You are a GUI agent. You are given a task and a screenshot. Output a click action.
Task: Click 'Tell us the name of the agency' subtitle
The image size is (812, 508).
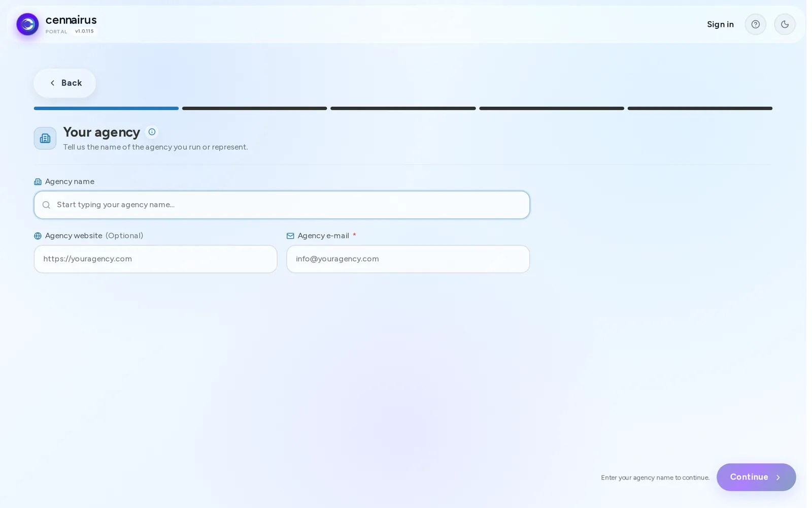point(155,147)
